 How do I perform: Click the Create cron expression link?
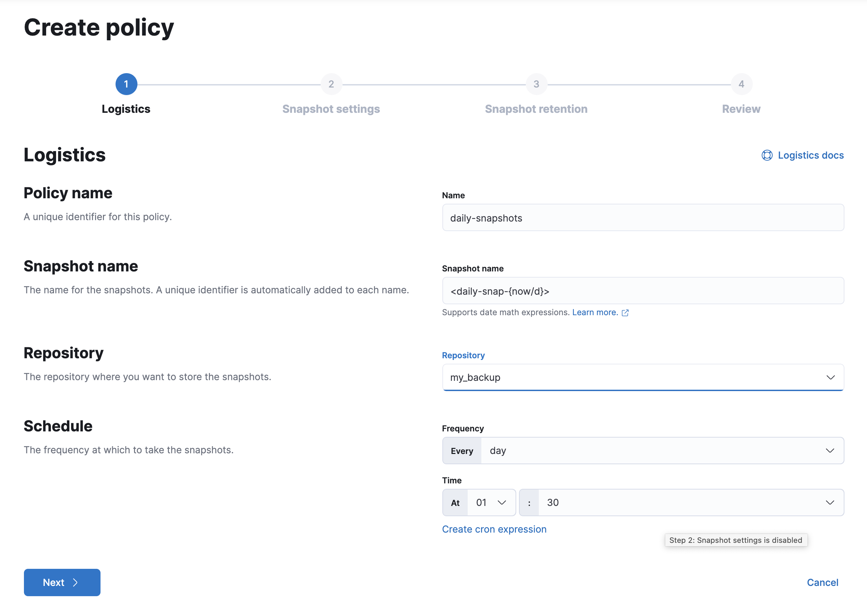(x=494, y=529)
